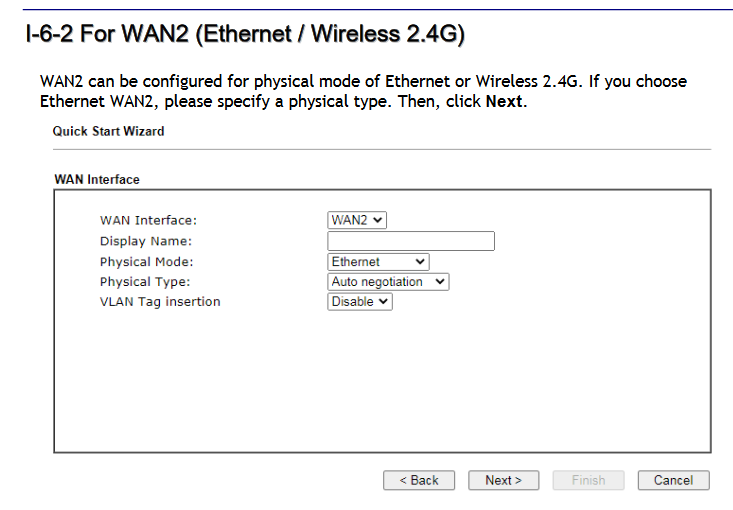This screenshot has width=733, height=510.
Task: Click the I-6-2 For WAN2 page heading
Action: [x=245, y=35]
